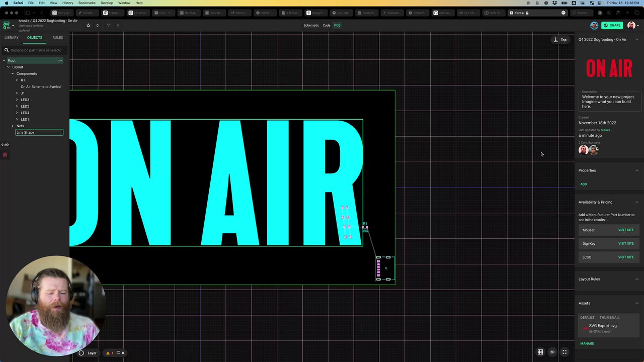The height and width of the screenshot is (362, 644).
Task: Open the Safari Bookmarks menu
Action: [x=87, y=3]
